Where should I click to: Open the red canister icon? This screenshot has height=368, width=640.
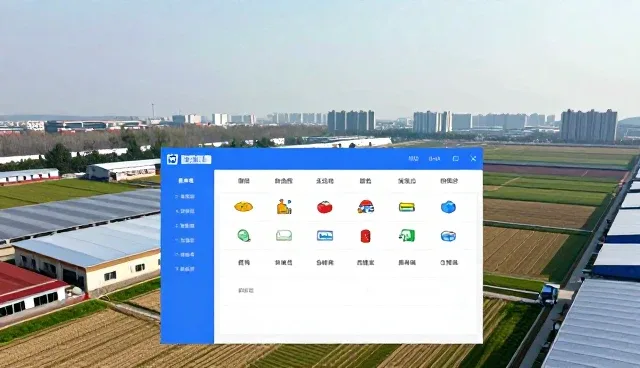coord(366,236)
